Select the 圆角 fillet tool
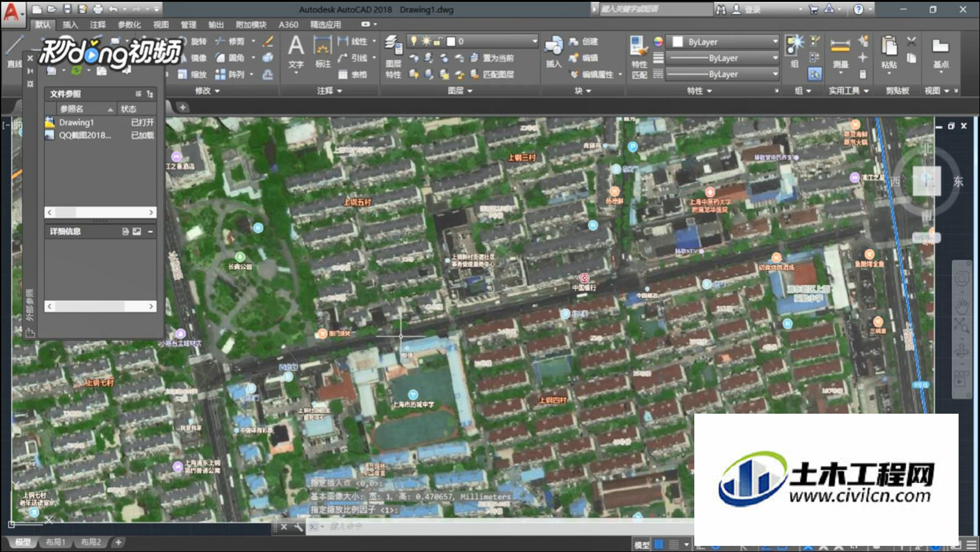 pyautogui.click(x=230, y=58)
